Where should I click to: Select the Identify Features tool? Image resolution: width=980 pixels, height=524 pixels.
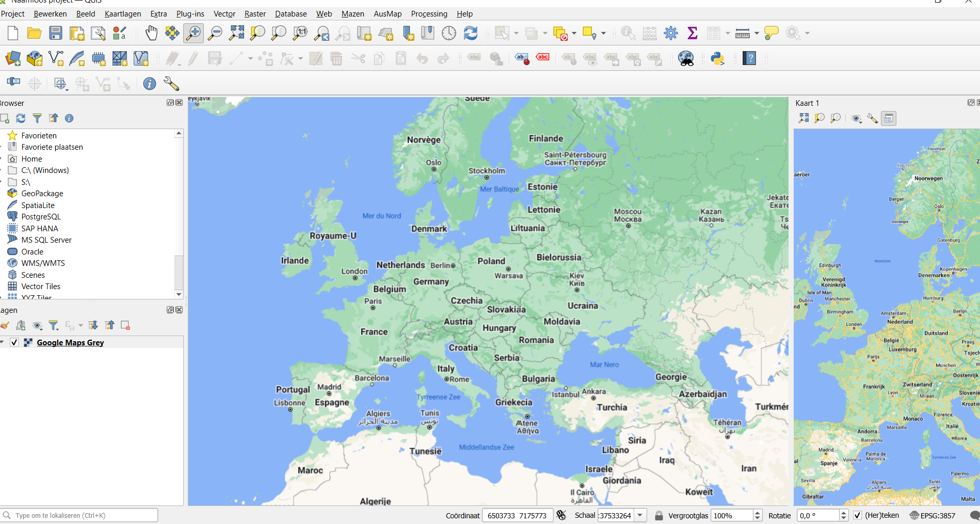(628, 34)
